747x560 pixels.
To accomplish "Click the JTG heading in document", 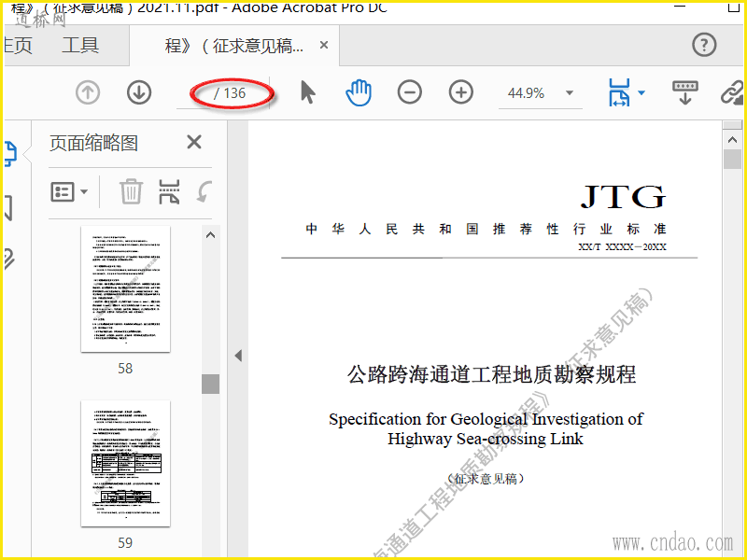I will point(623,197).
